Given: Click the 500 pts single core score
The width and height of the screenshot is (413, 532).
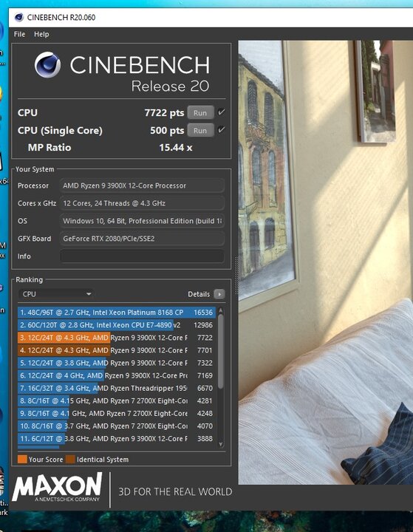Looking at the screenshot, I should coord(167,131).
